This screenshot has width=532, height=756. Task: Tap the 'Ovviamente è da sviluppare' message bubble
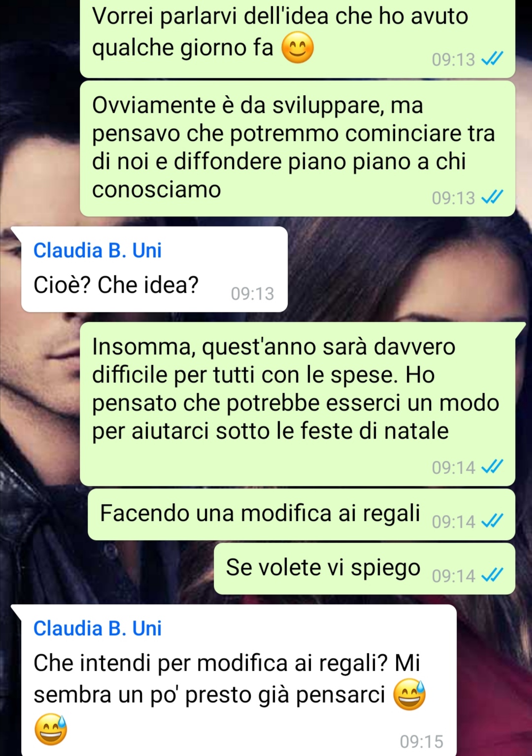tap(298, 149)
